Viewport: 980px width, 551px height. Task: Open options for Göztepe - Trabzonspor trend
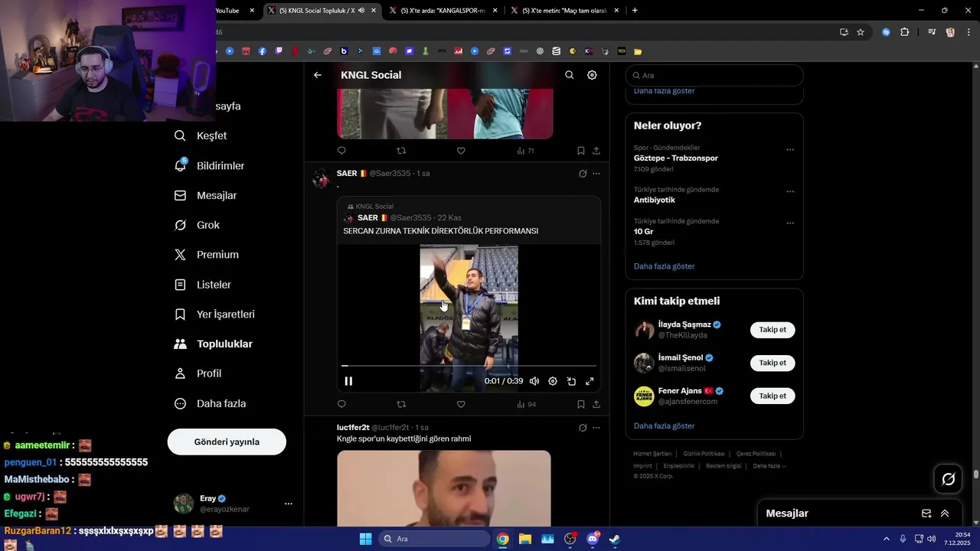coord(790,150)
